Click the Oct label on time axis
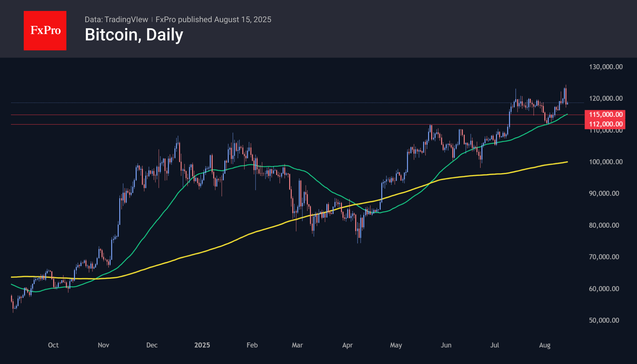 [x=53, y=345]
